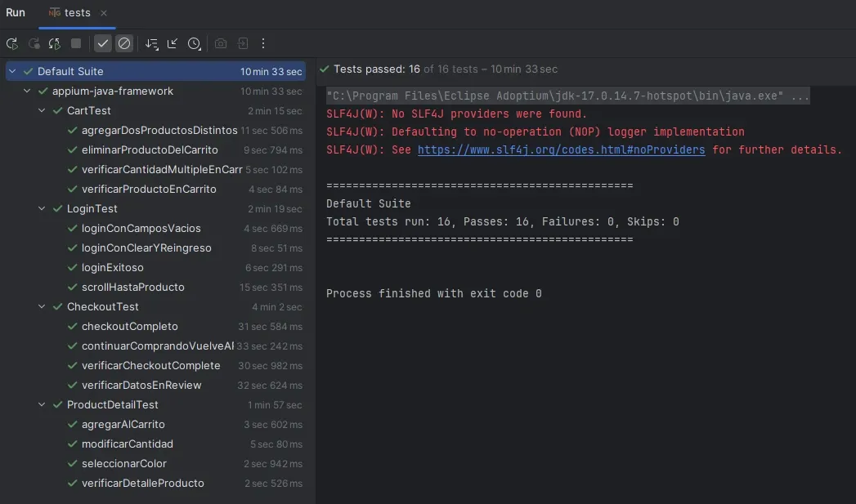
Task: Select loginConCamposVacios test
Action: pyautogui.click(x=155, y=229)
